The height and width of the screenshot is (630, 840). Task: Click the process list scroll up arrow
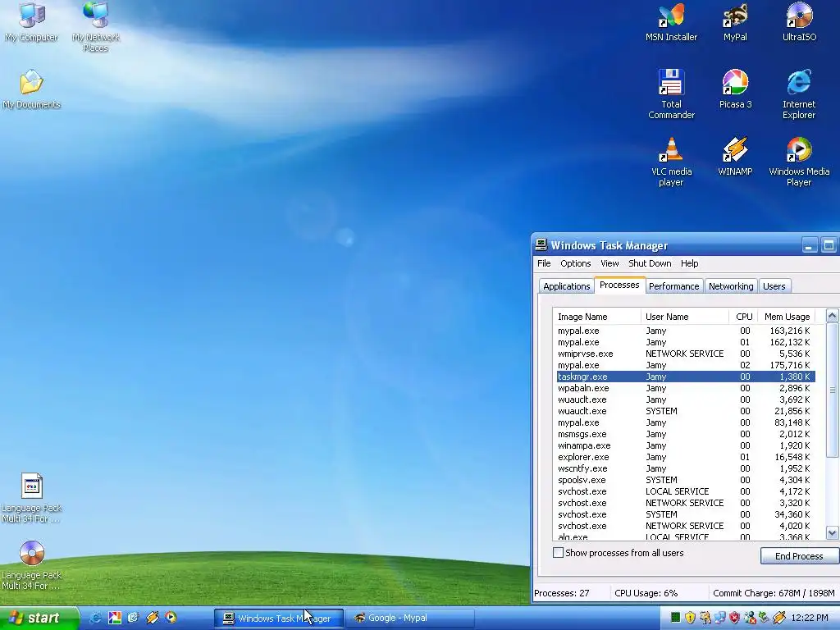coord(832,316)
